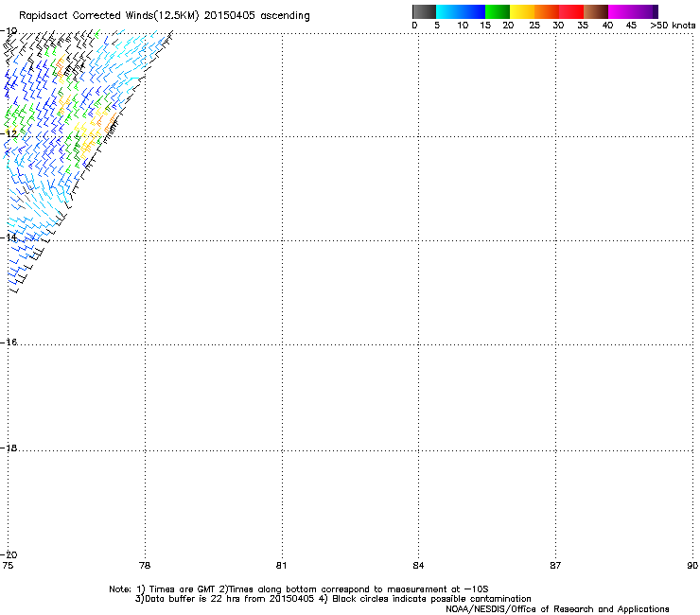700x615 pixels.
Task: Click the green 15-20 knots color segment
Action: pos(498,11)
